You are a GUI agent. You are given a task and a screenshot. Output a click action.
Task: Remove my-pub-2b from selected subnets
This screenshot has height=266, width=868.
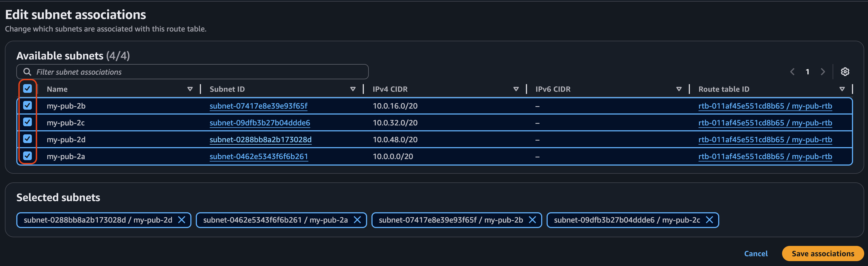(532, 220)
